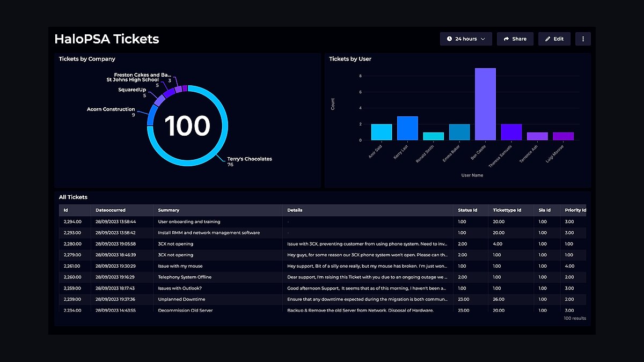Viewport: 644px width, 362px height.
Task: Select 'Install RMM and network management software' row
Action: tap(323, 233)
